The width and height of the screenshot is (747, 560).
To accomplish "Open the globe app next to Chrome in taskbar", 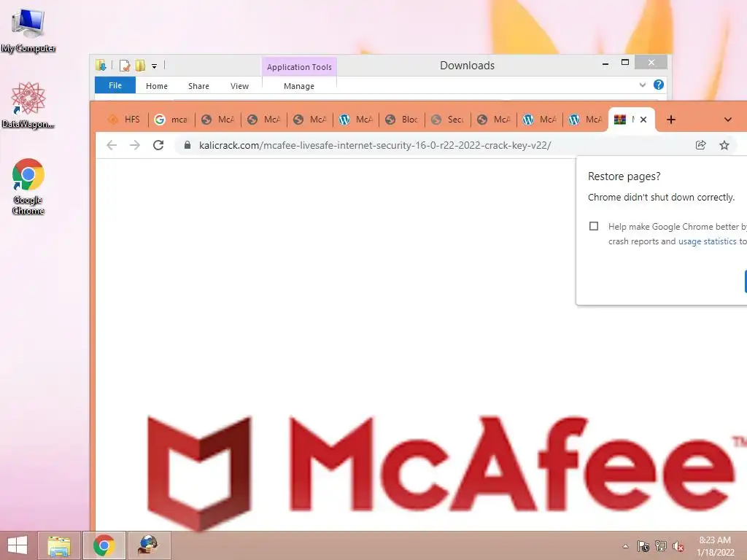I will pos(149,545).
